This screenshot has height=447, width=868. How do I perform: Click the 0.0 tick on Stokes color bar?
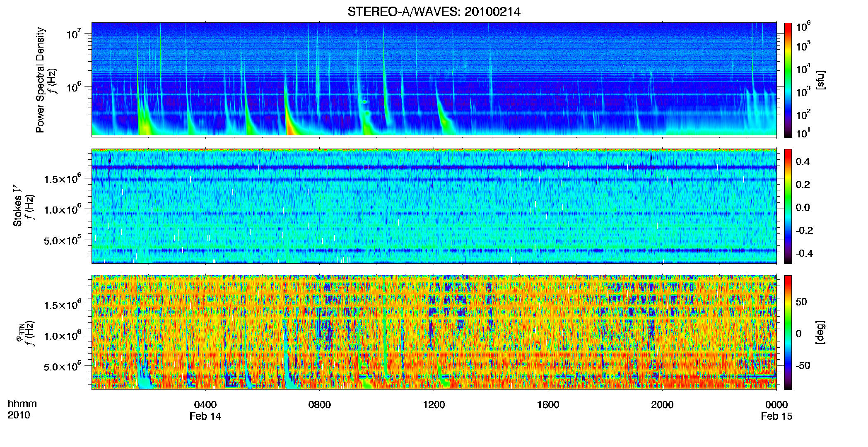click(x=803, y=207)
